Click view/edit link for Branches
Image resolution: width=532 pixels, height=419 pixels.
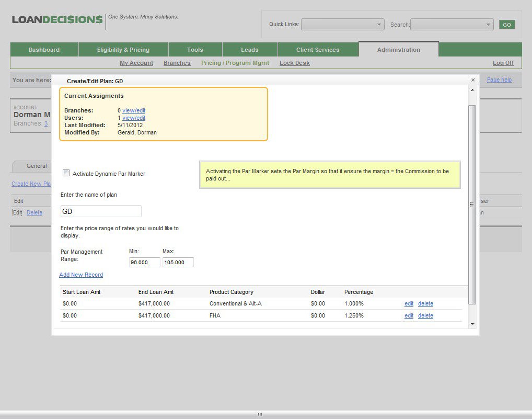(x=134, y=110)
